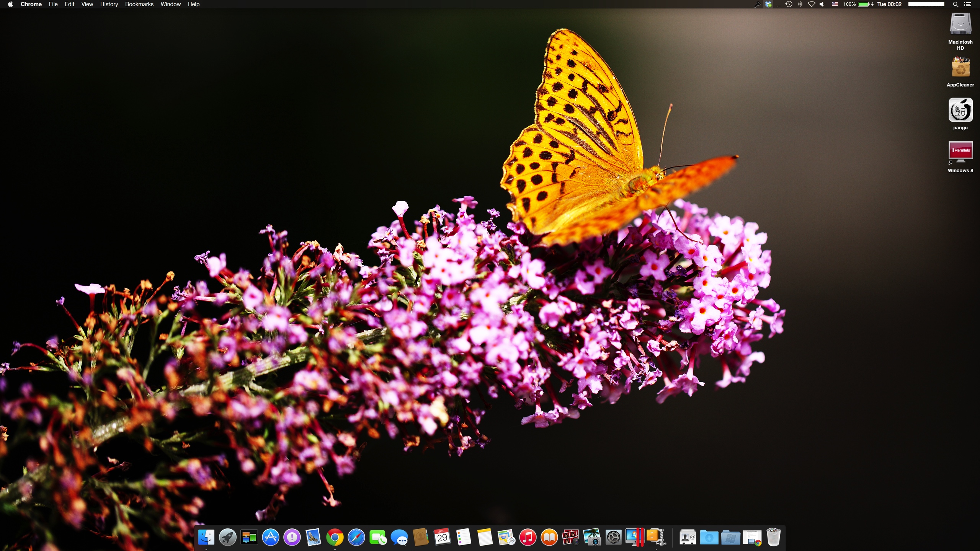
Task: Open the History menu
Action: pos(109,4)
